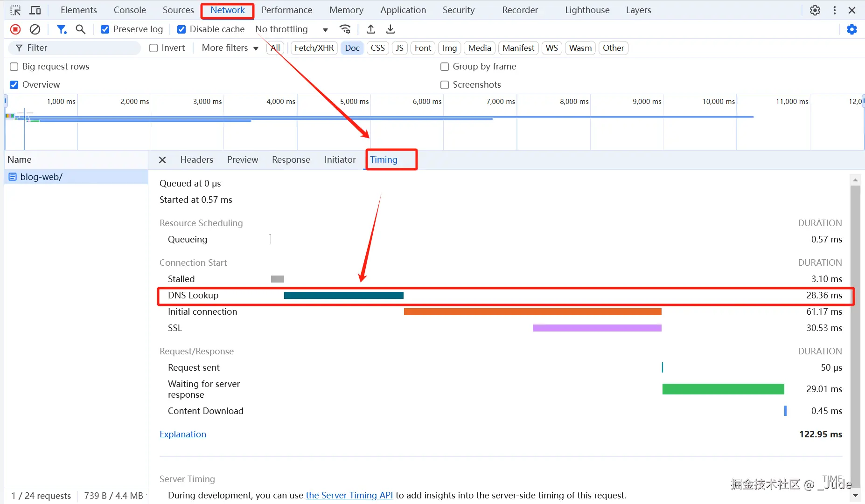Click the 5,000 ms overview marker
Screen dimensions: 865x504
(x=354, y=102)
